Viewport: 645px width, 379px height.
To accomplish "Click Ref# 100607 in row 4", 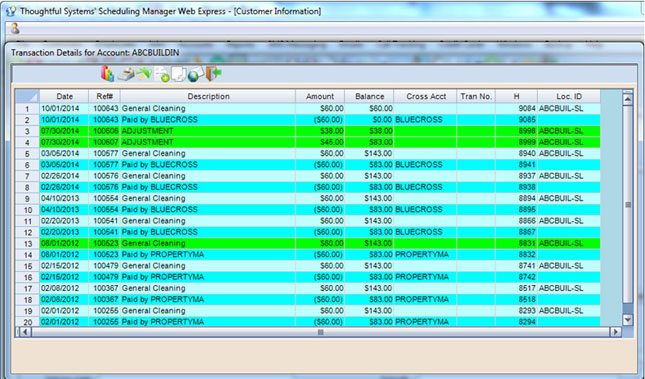I will [x=106, y=142].
